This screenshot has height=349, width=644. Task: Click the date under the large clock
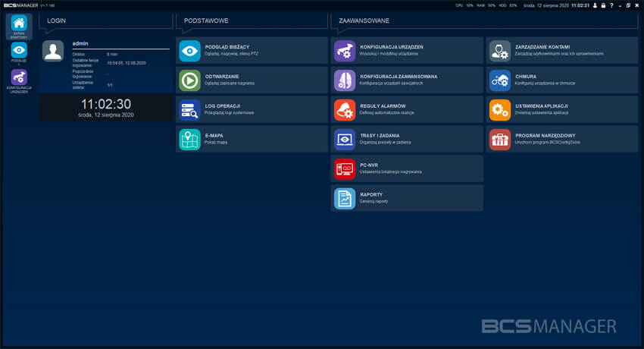click(106, 115)
